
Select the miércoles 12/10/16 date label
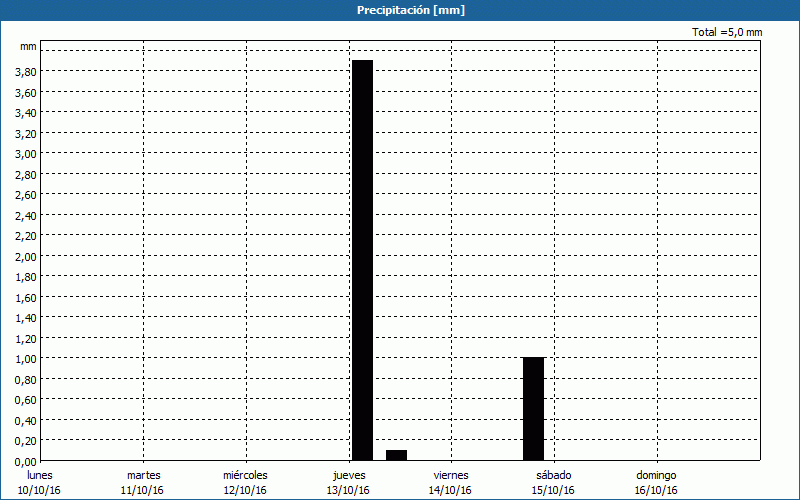coord(245,483)
